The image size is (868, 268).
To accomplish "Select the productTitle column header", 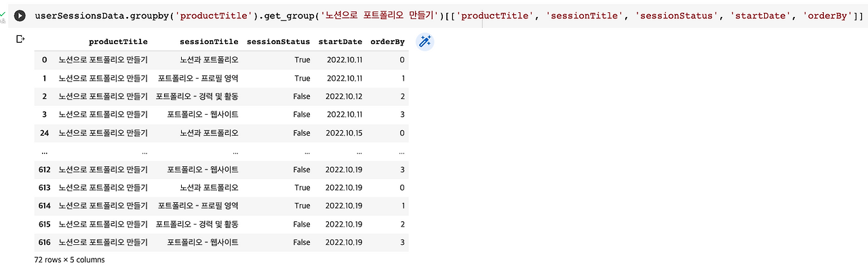I will [x=118, y=41].
